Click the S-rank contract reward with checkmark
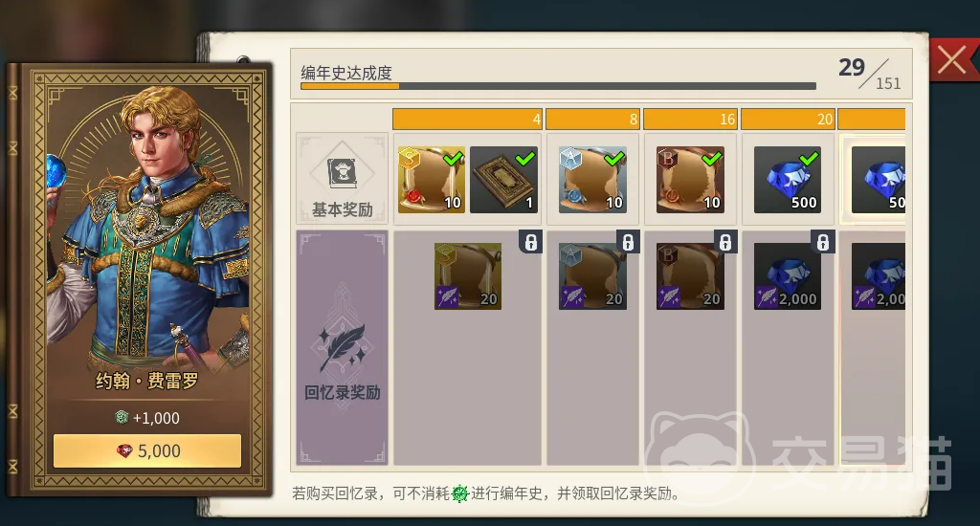The width and height of the screenshot is (980, 526). 432,180
